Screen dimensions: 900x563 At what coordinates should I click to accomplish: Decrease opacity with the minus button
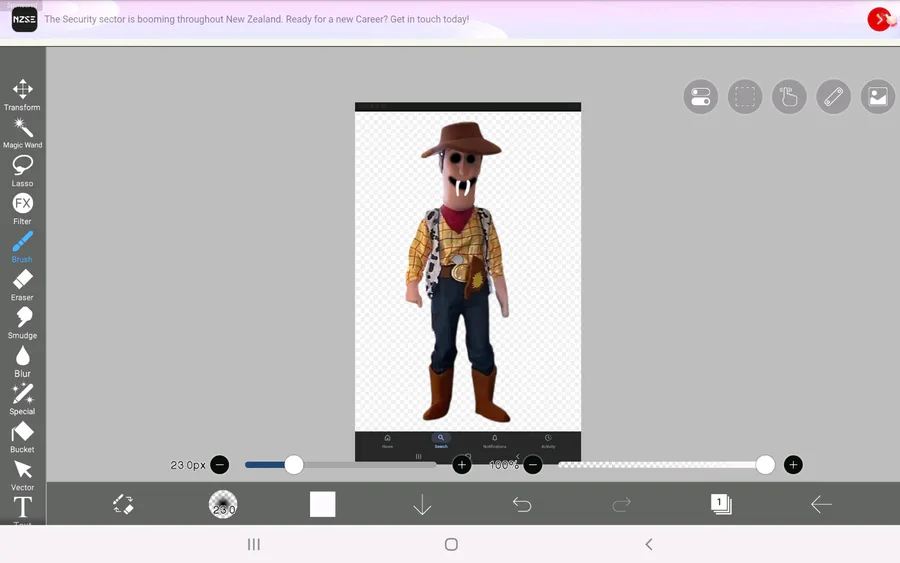coord(533,464)
